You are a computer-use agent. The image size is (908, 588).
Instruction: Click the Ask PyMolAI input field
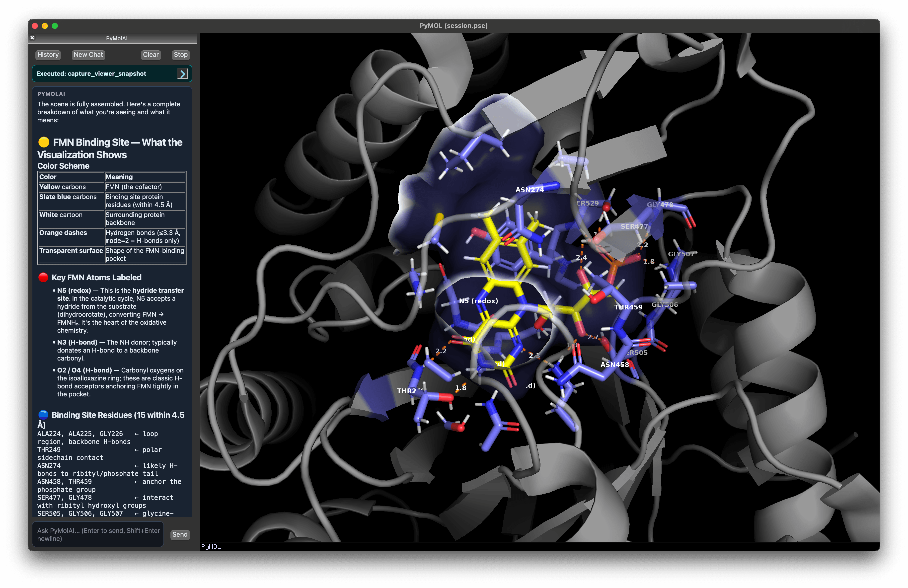click(x=97, y=534)
